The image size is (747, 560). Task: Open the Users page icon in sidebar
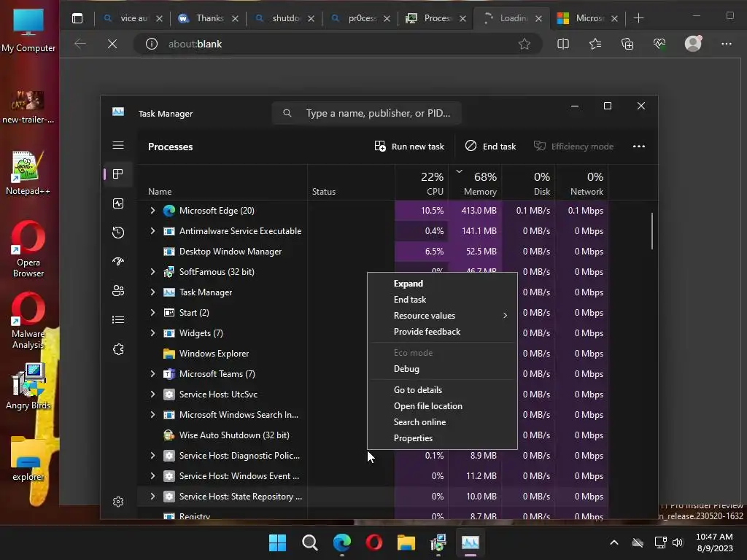tap(118, 290)
